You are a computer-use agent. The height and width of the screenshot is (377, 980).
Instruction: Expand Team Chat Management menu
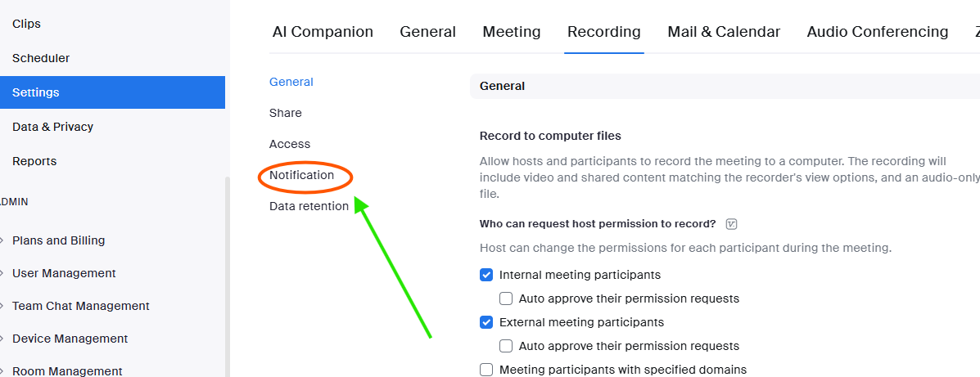click(x=80, y=306)
